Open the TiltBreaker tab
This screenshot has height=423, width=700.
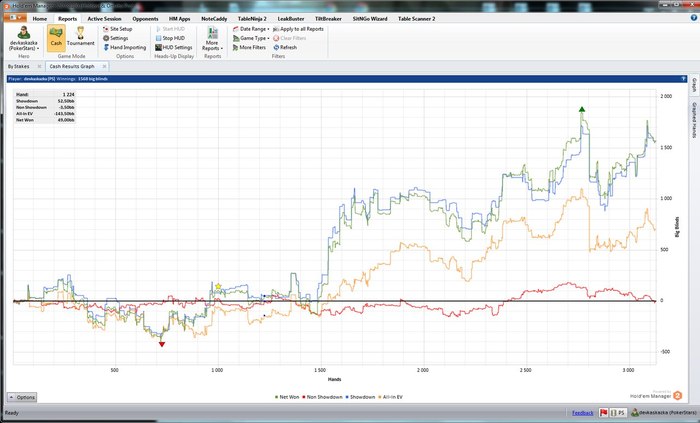click(x=329, y=19)
